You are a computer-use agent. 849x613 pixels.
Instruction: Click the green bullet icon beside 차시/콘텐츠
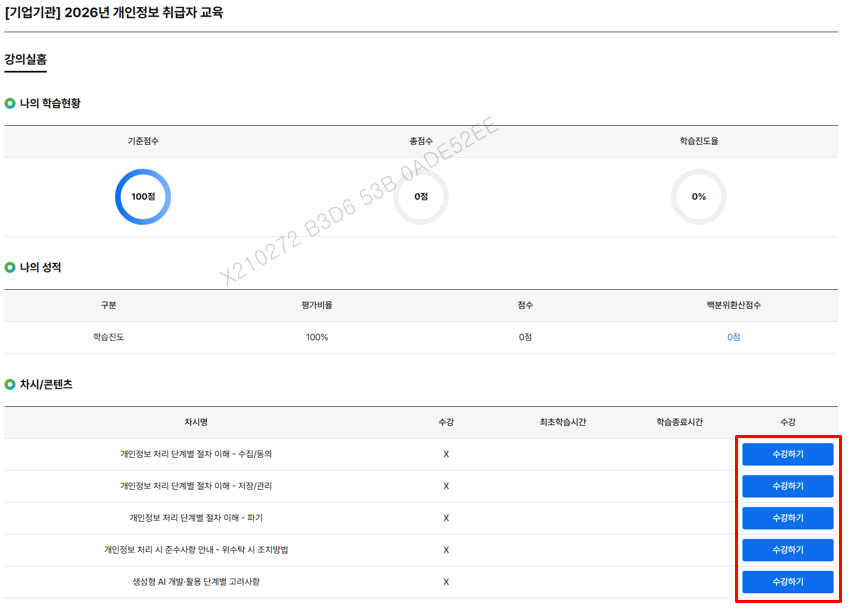click(x=10, y=384)
